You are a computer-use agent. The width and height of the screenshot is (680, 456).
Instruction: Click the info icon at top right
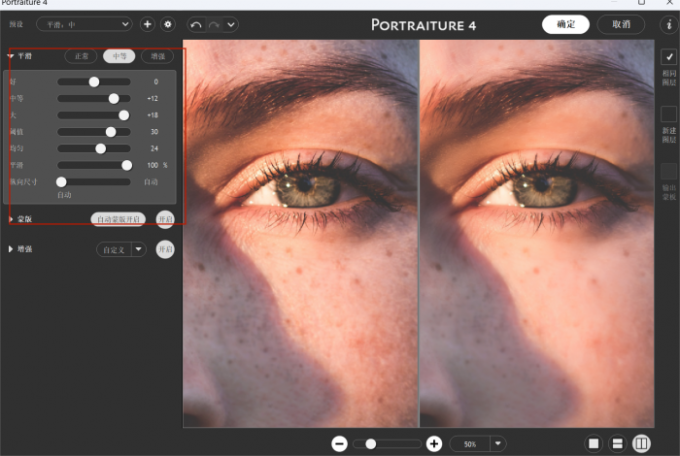669,24
